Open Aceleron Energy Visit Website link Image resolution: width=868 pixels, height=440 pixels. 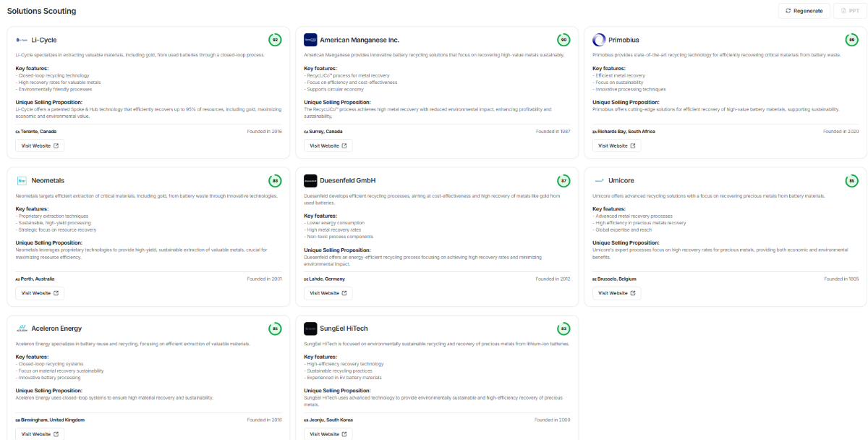[x=40, y=434]
